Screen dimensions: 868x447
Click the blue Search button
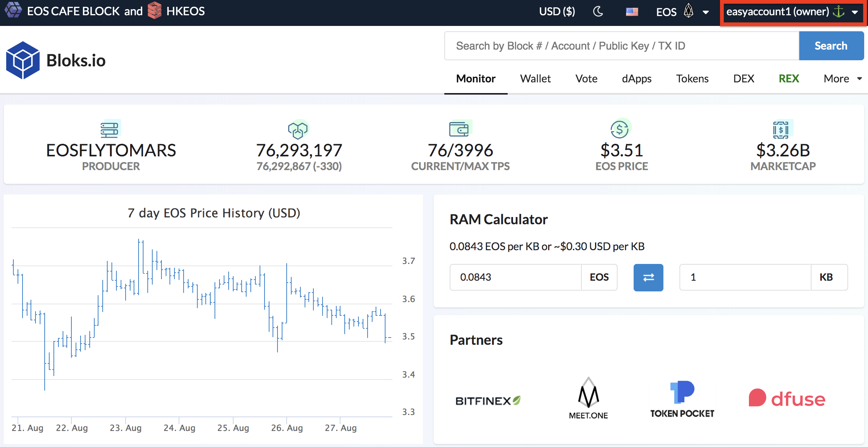831,46
